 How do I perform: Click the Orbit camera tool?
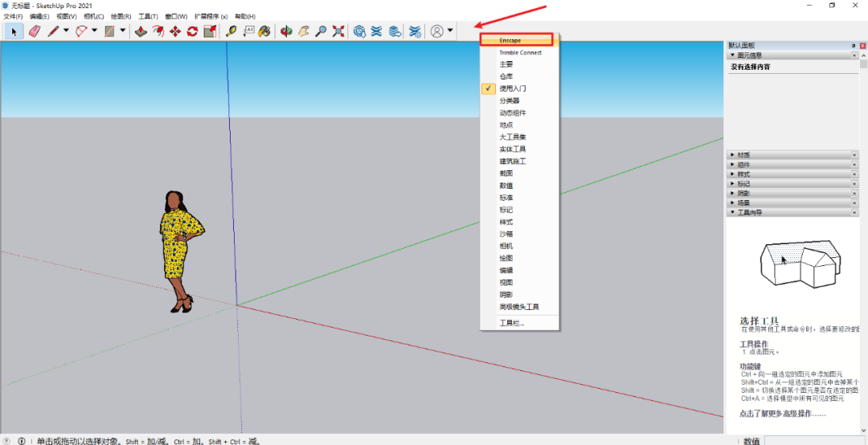coord(286,31)
